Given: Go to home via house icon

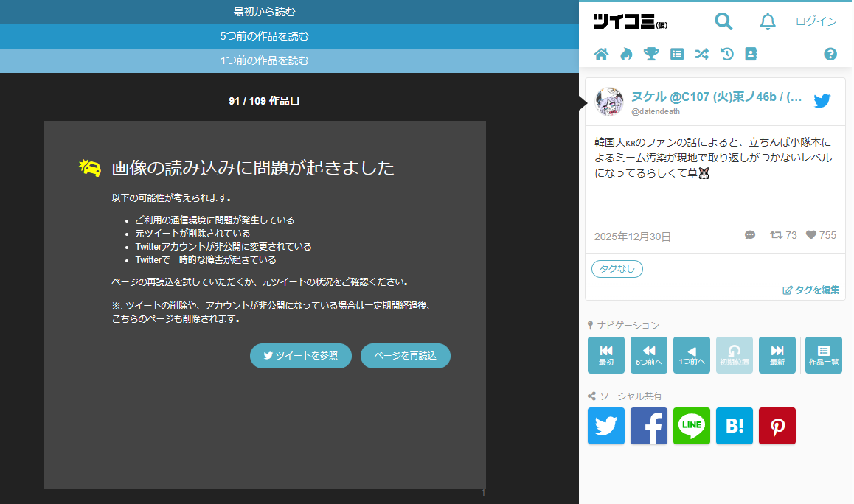Looking at the screenshot, I should [601, 54].
